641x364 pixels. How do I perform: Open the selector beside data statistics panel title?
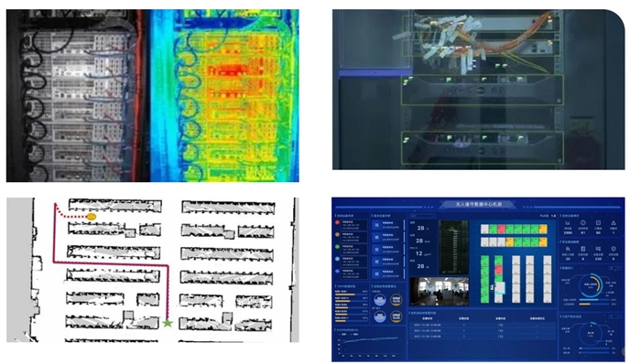click(x=614, y=268)
